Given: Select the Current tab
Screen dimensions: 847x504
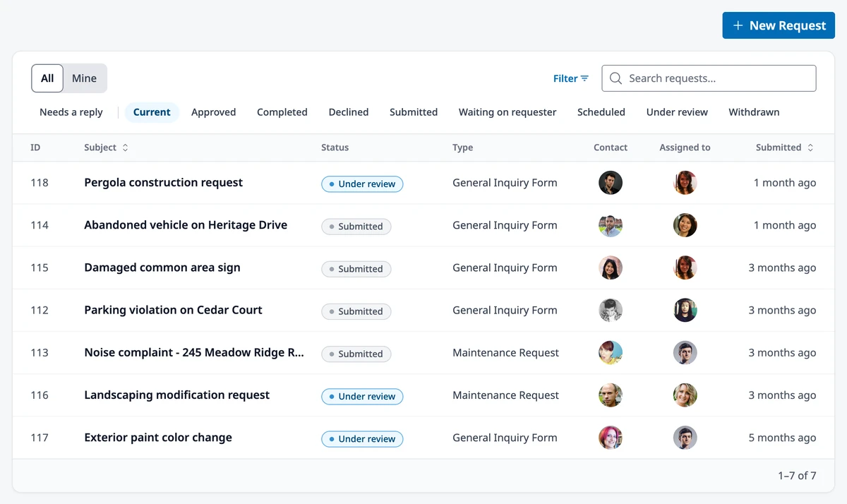Looking at the screenshot, I should (152, 112).
